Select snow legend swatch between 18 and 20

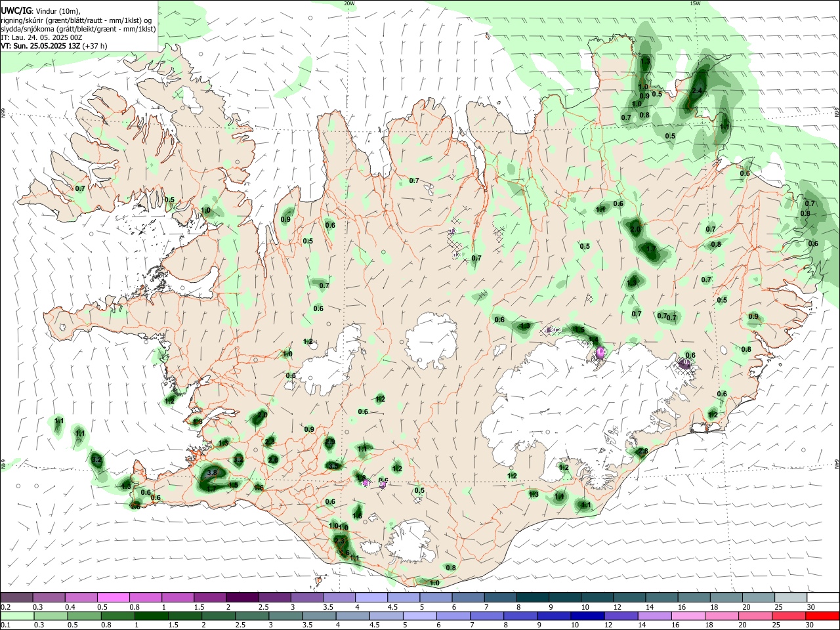[726, 598]
